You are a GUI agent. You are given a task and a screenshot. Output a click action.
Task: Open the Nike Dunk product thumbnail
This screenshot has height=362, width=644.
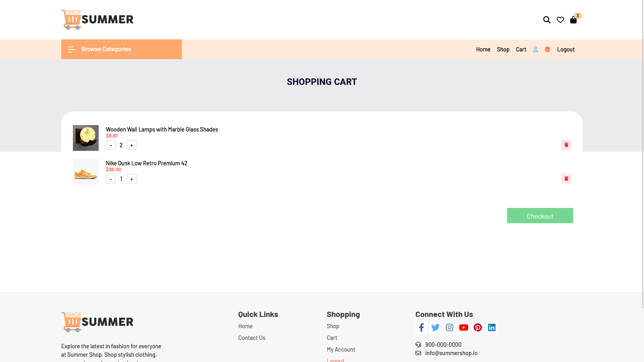86,172
